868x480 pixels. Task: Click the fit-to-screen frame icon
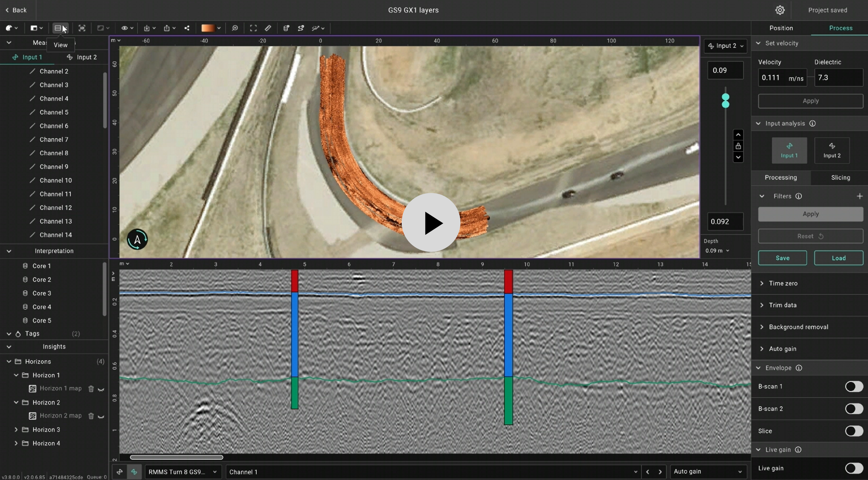click(x=253, y=28)
